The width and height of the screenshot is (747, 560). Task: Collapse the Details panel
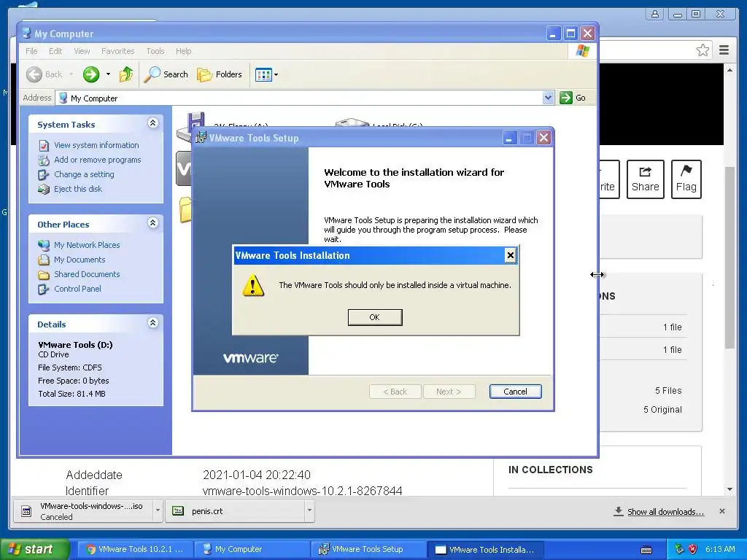point(152,323)
